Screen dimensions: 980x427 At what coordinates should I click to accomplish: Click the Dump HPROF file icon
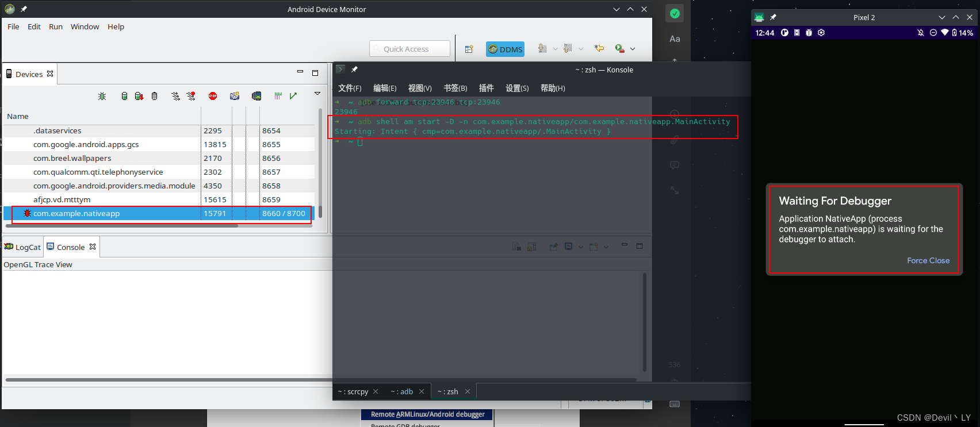(139, 96)
